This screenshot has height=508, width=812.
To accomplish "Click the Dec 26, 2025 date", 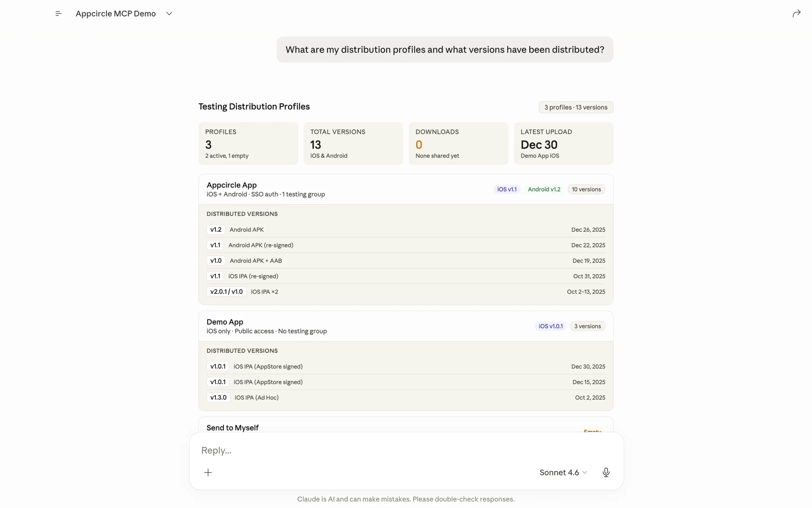I will 588,230.
